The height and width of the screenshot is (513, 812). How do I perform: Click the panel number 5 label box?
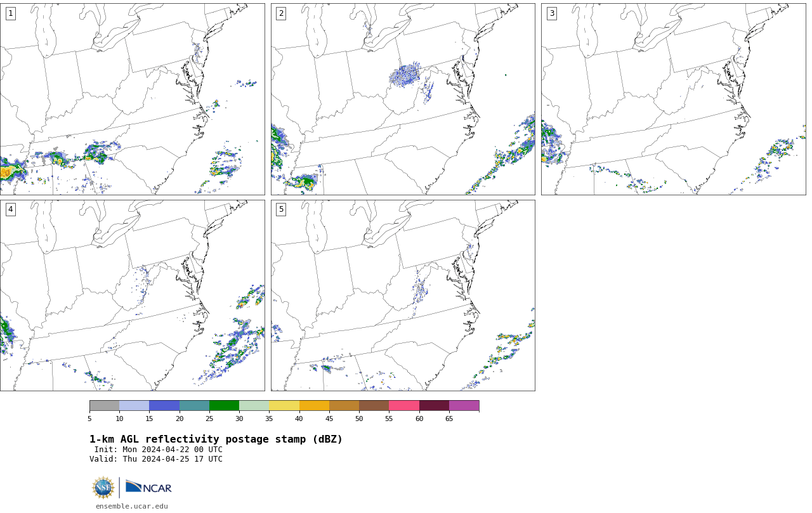(281, 209)
